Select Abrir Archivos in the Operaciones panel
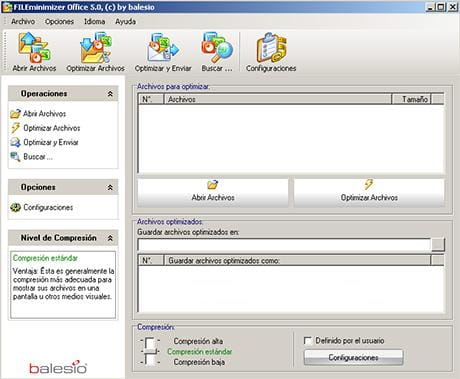Viewport: 460px width, 379px height. 38,114
